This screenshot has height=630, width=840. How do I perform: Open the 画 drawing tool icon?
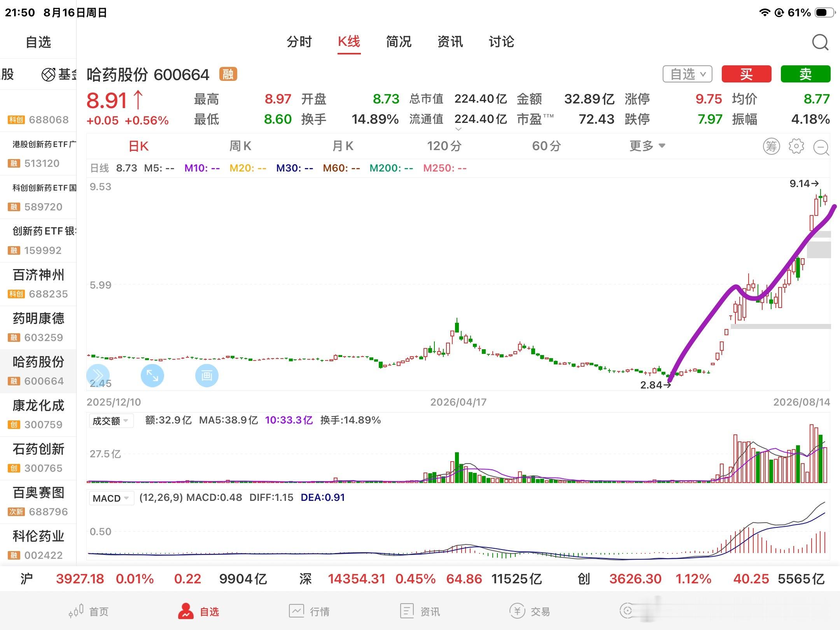pos(206,376)
